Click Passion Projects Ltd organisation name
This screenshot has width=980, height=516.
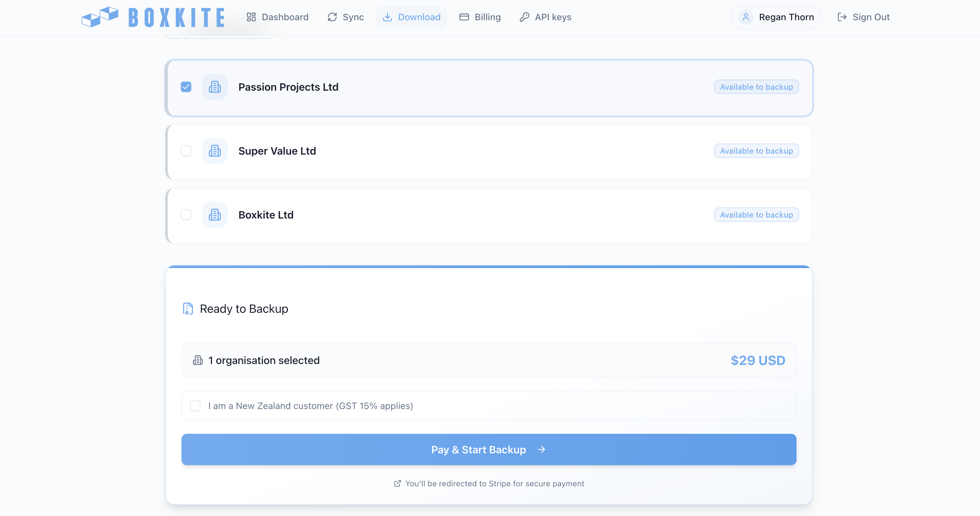click(x=288, y=87)
